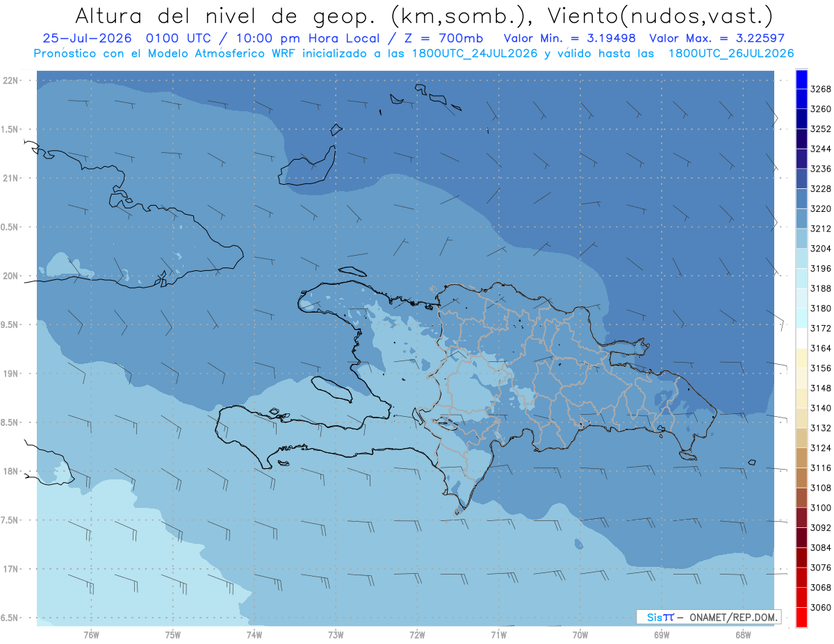Click the '3060' colorbar value
Screen dimensions: 834x644
[x=821, y=607]
